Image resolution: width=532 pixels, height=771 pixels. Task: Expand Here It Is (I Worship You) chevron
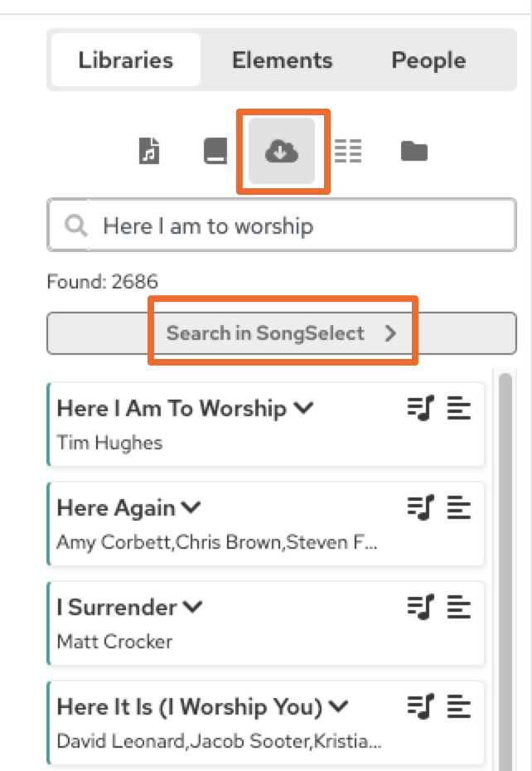pyautogui.click(x=338, y=707)
